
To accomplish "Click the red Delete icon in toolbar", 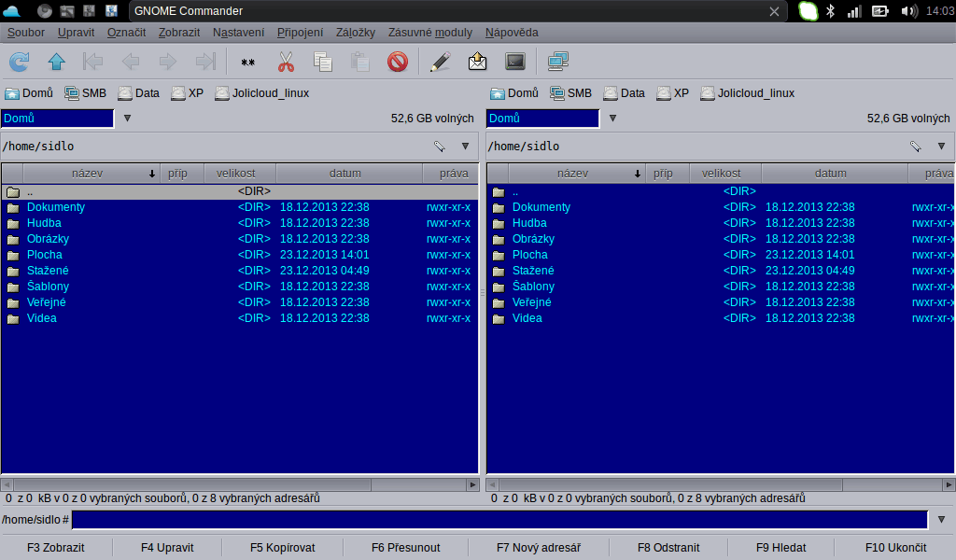I will [x=398, y=63].
